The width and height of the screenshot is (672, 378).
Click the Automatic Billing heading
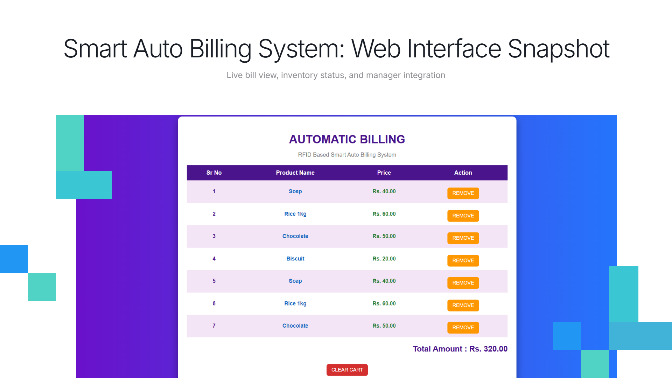(347, 139)
